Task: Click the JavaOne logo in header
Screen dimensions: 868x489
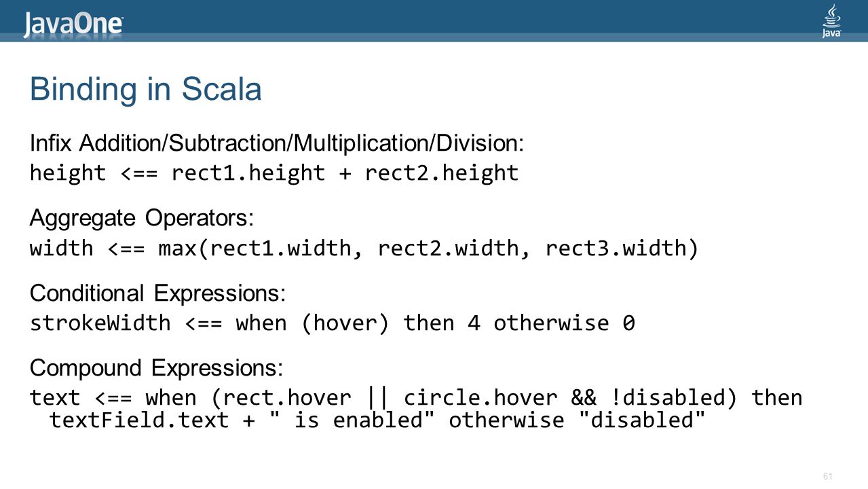Action: [x=73, y=25]
